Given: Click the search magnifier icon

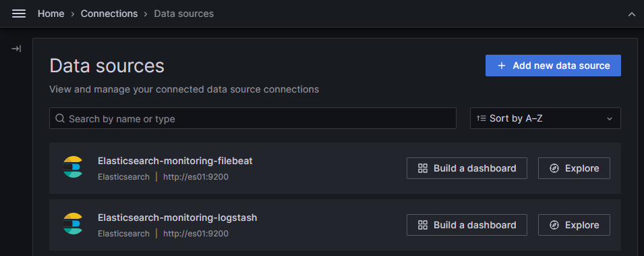Looking at the screenshot, I should coord(60,118).
